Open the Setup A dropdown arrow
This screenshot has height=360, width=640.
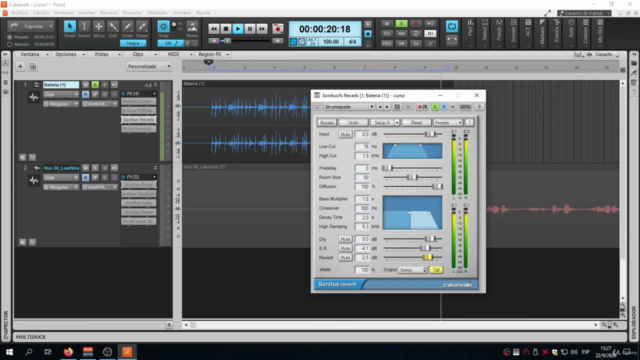(x=396, y=122)
